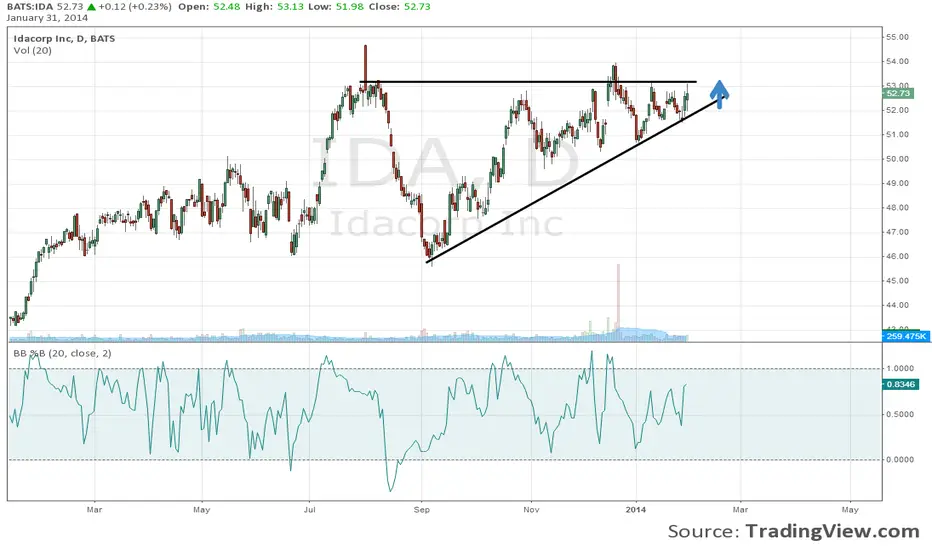This screenshot has height=550, width=932.
Task: Click the Open value 52.48
Action: click(x=225, y=7)
